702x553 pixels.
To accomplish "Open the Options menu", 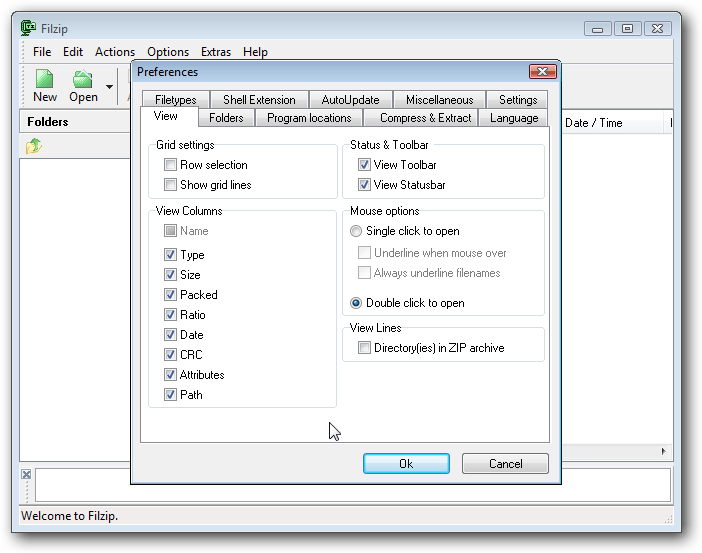I will click(x=168, y=52).
